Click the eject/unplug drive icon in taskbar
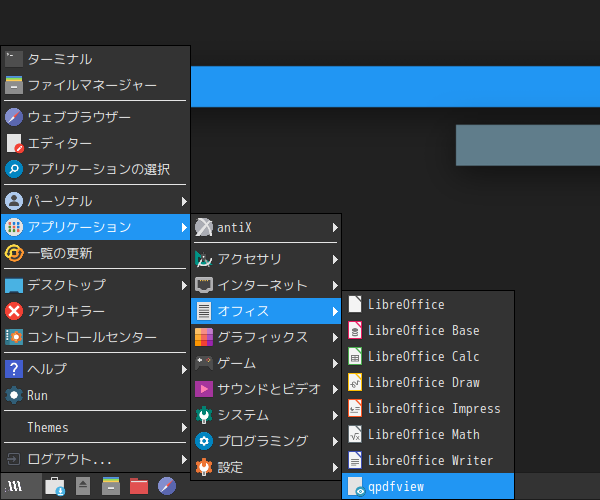The width and height of the screenshot is (600, 500). pyautogui.click(x=83, y=486)
